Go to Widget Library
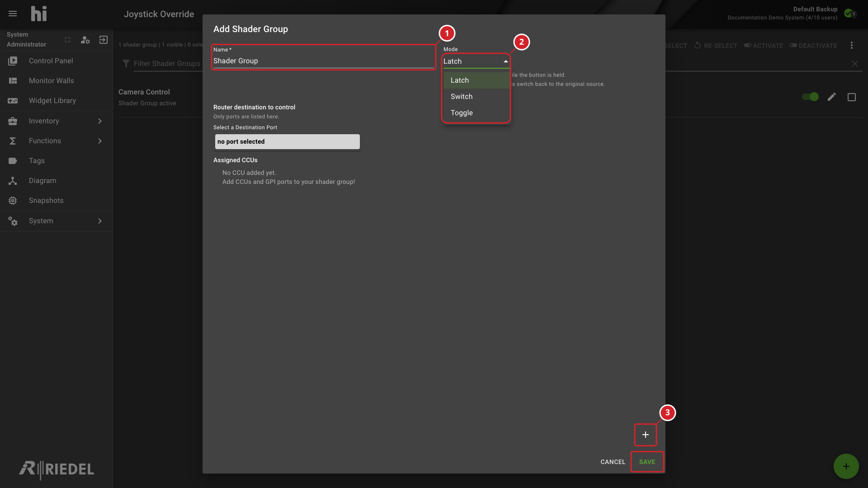This screenshot has width=868, height=488. point(57,100)
